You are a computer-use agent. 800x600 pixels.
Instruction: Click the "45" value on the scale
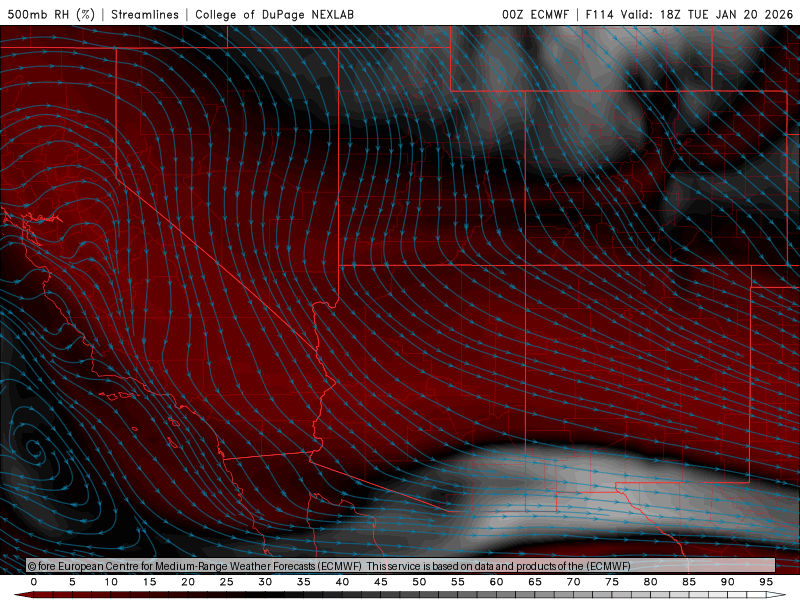(x=381, y=582)
